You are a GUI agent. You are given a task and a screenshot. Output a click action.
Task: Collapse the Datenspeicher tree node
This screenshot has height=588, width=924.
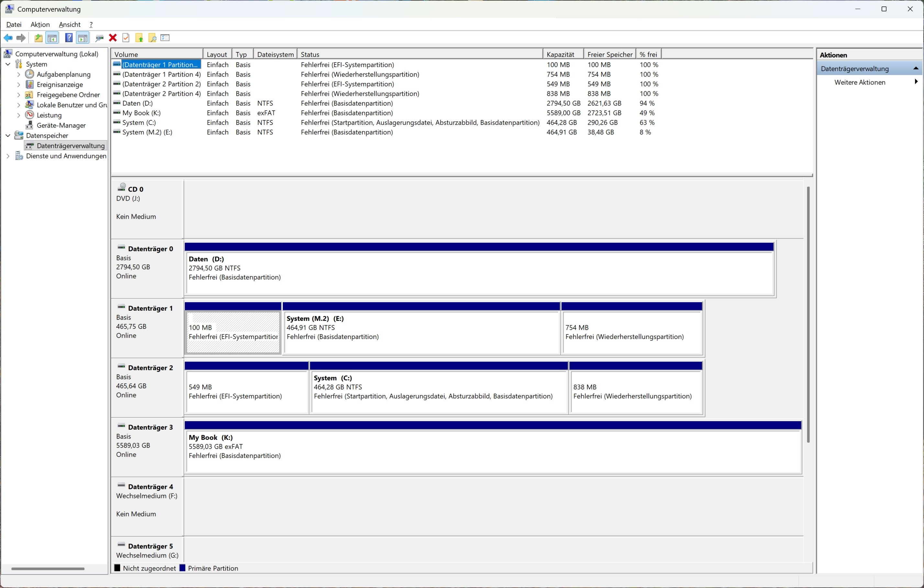point(8,135)
